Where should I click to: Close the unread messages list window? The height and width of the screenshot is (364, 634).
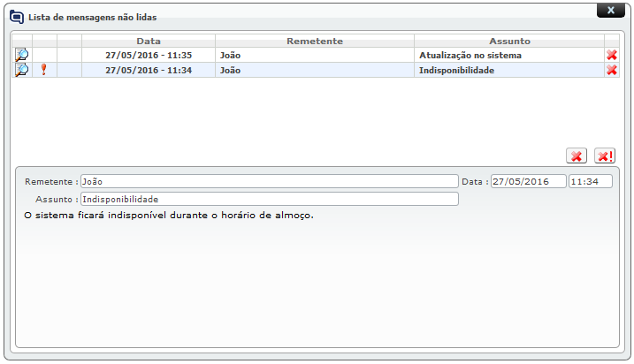611,10
